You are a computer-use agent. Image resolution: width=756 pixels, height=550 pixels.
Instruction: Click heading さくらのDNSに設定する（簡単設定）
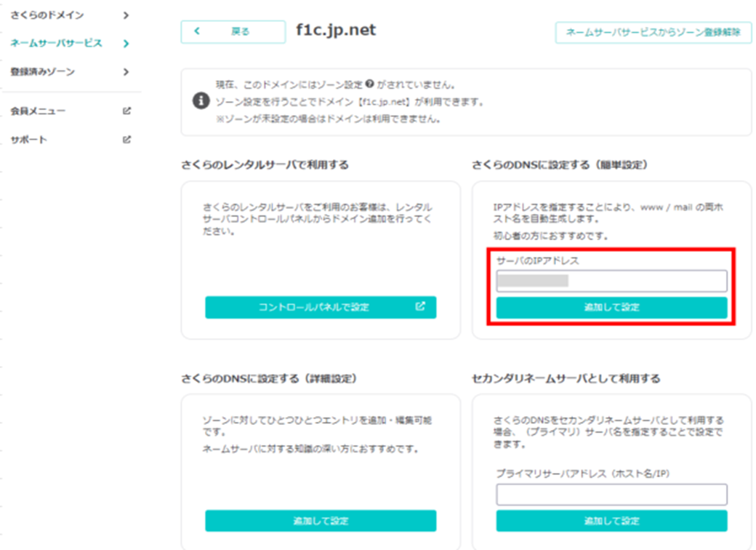pos(559,165)
